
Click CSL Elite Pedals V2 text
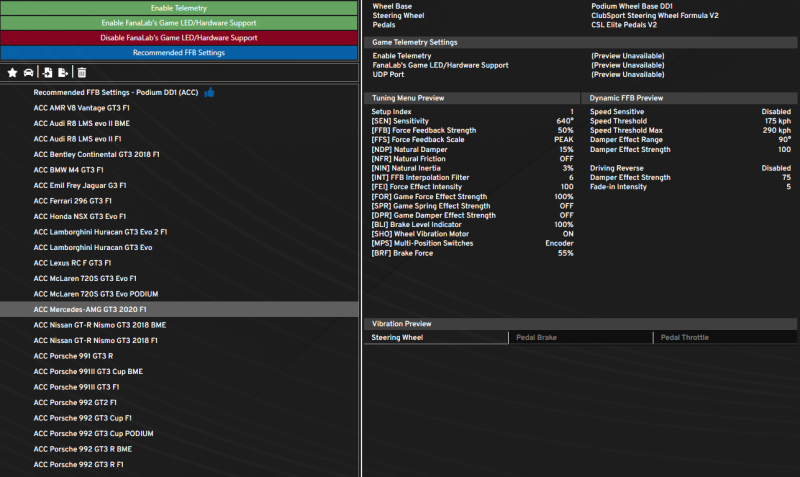(624, 24)
